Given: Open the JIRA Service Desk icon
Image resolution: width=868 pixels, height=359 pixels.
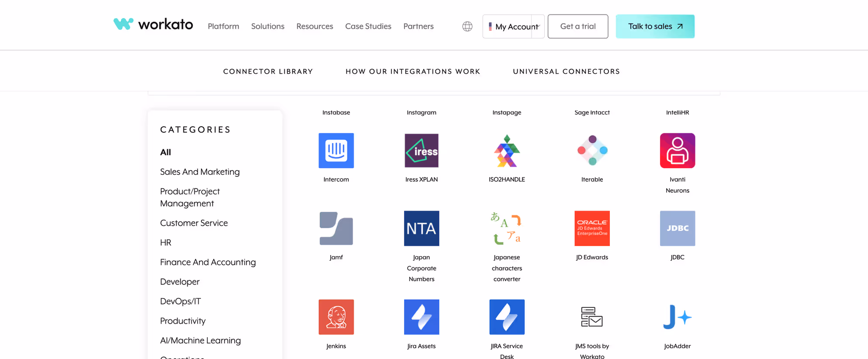Looking at the screenshot, I should coord(507,317).
